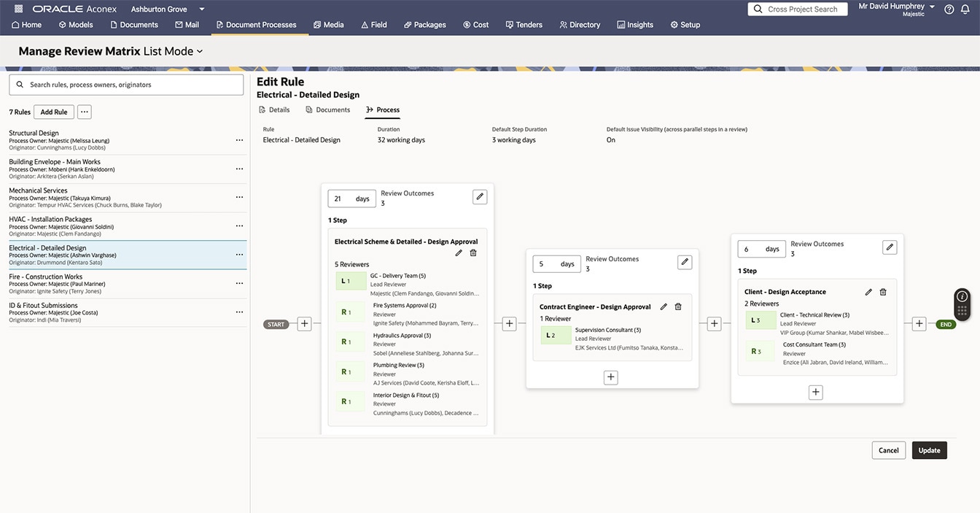Screen dimensions: 980x513
Task: Open the Mail module
Action: pyautogui.click(x=188, y=24)
